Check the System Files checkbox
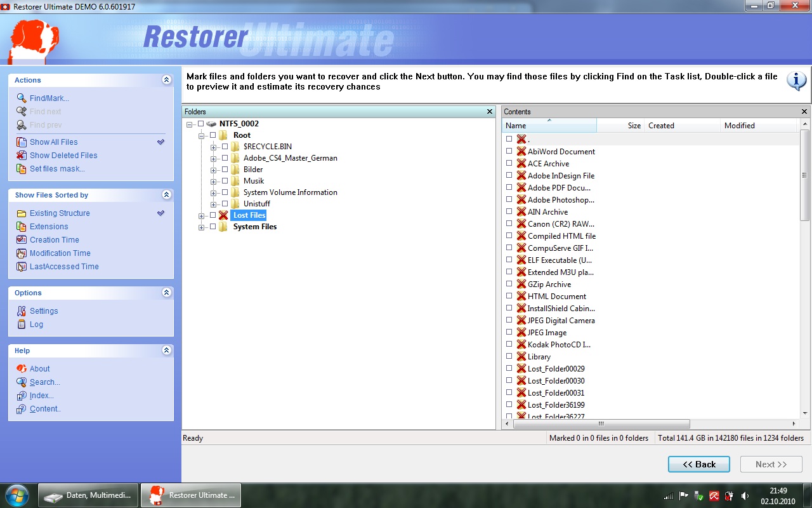This screenshot has height=508, width=812. 213,227
